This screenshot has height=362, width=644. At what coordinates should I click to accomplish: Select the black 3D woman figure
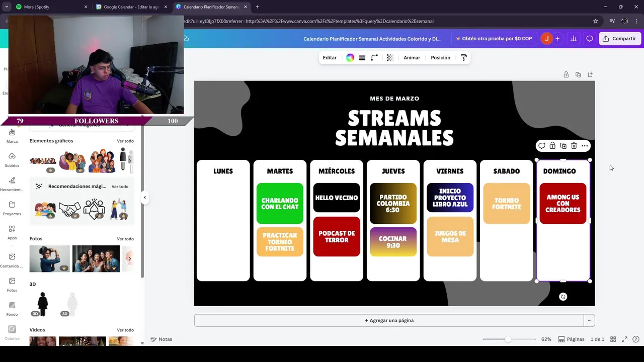[43, 304]
